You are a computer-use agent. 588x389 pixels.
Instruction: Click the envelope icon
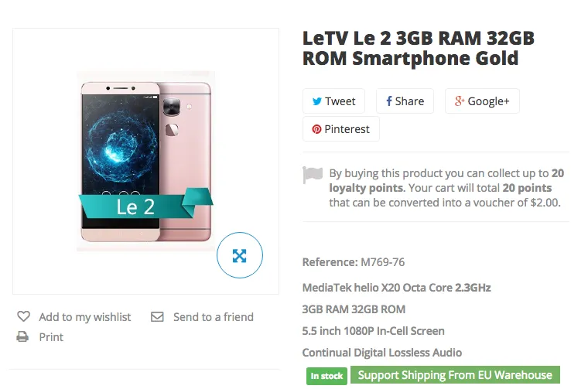(x=157, y=317)
